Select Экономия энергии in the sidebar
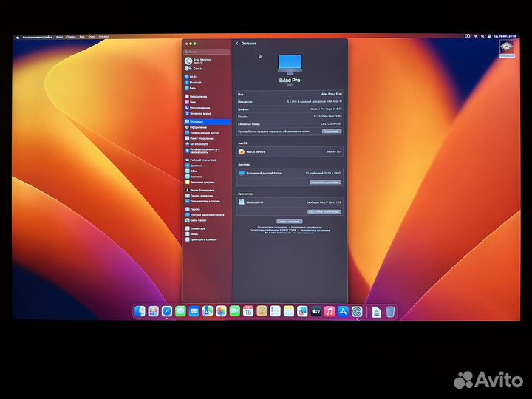The image size is (532, 399). click(199, 183)
